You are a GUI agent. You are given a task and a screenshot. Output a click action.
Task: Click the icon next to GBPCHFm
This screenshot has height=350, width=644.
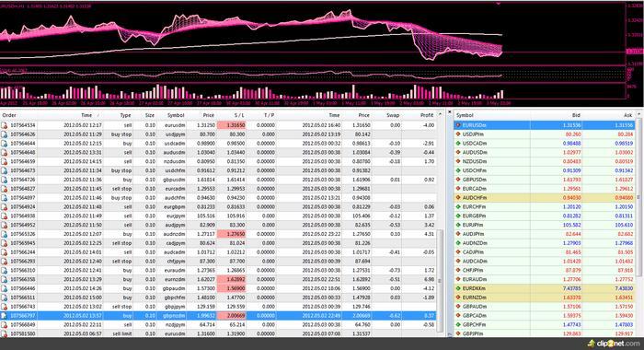tap(458, 324)
